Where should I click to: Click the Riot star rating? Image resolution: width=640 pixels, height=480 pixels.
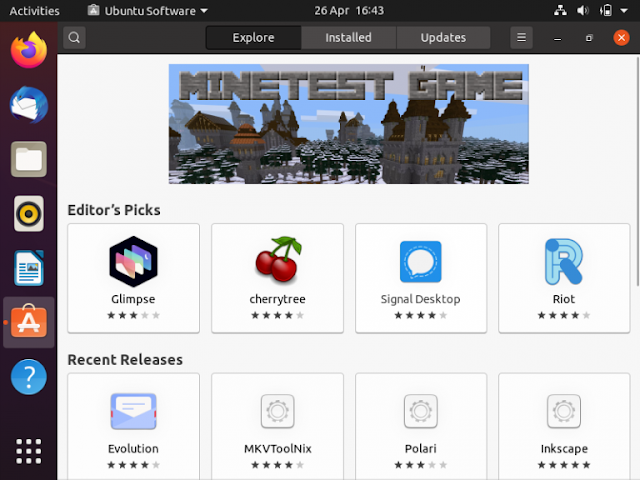coord(564,315)
